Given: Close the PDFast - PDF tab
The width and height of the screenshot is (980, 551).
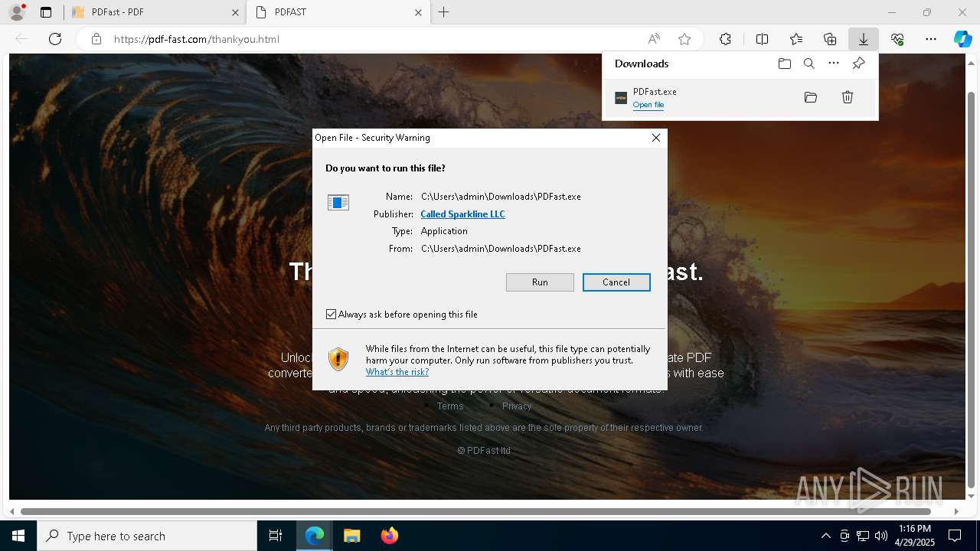Looking at the screenshot, I should (x=235, y=12).
